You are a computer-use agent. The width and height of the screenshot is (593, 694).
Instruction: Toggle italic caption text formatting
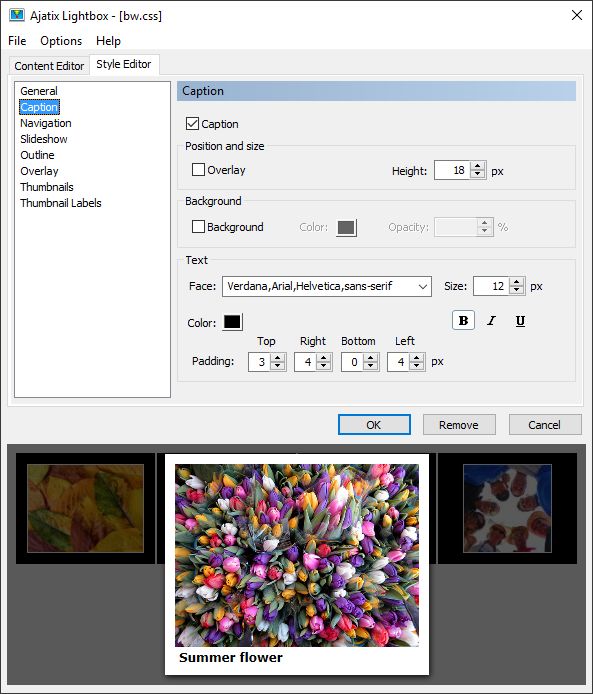[491, 320]
